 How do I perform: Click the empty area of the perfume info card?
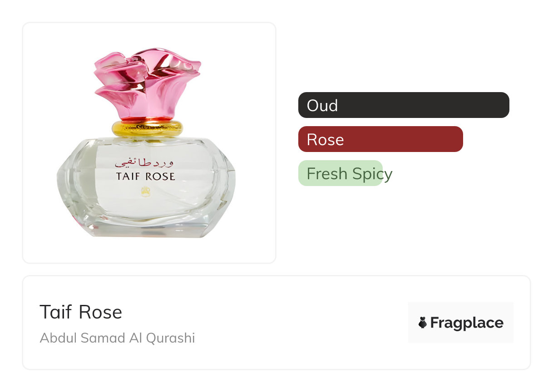300,323
